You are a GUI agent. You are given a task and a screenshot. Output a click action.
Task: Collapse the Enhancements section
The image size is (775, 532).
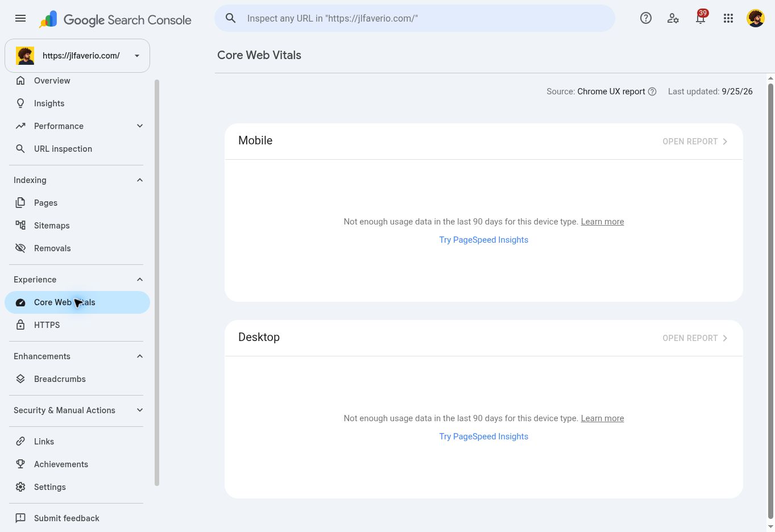click(140, 356)
